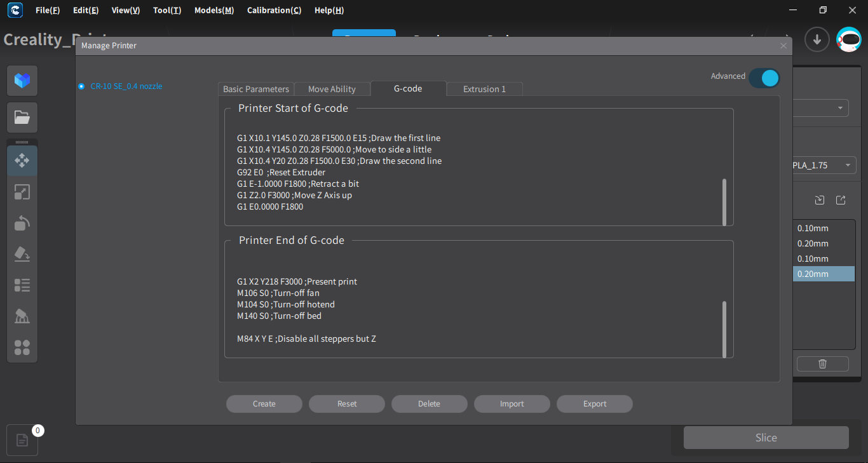Image resolution: width=868 pixels, height=463 pixels.
Task: Click the export profile icon above profile list
Action: [841, 200]
